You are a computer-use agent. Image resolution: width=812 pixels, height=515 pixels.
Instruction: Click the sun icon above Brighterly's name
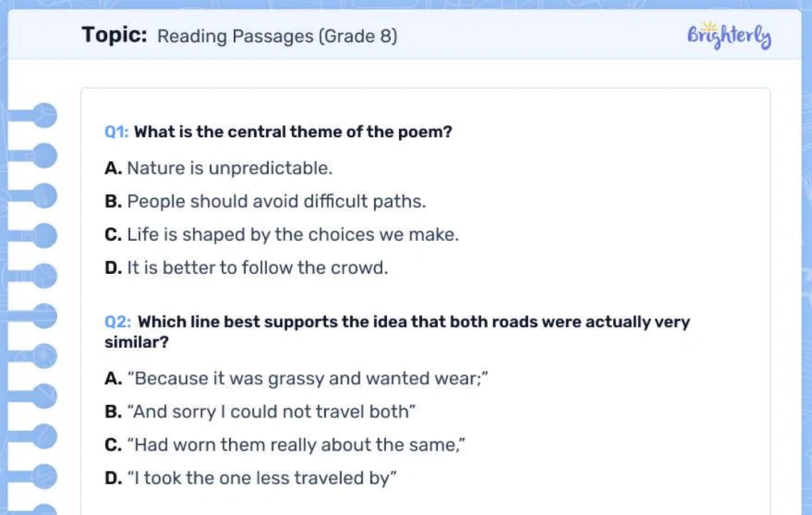tap(709, 26)
